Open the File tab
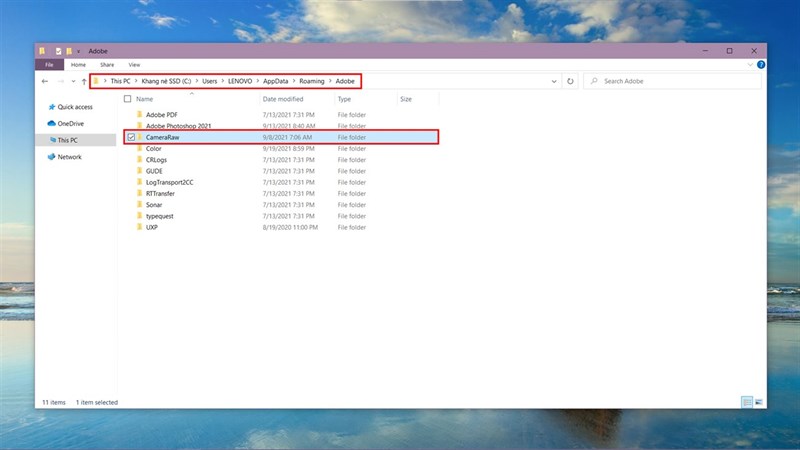Viewport: 800px width, 450px height. tap(49, 65)
